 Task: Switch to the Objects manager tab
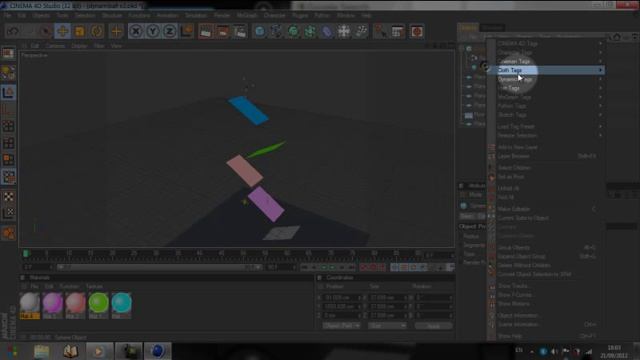pyautogui.click(x=468, y=27)
